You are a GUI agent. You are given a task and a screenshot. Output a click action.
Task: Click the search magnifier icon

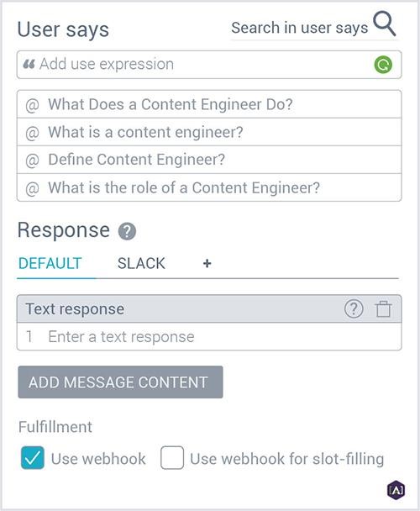(385, 24)
